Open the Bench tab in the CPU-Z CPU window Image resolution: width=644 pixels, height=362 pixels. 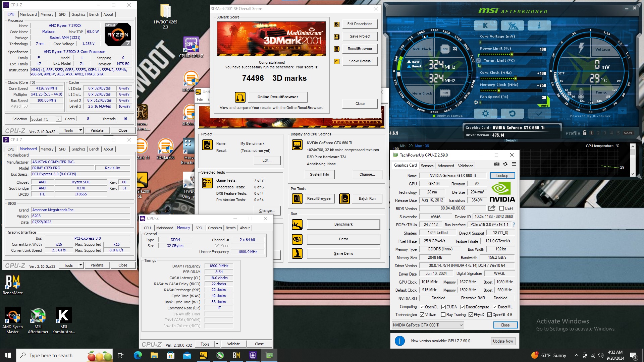94,14
